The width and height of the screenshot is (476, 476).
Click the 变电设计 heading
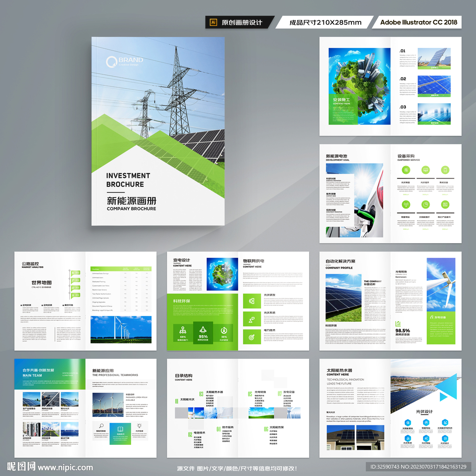[x=182, y=260]
